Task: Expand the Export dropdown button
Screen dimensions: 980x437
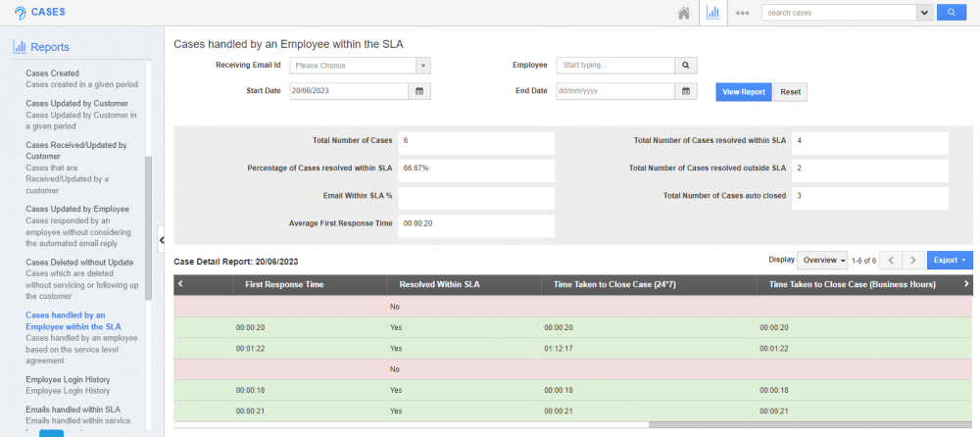Action: click(949, 261)
